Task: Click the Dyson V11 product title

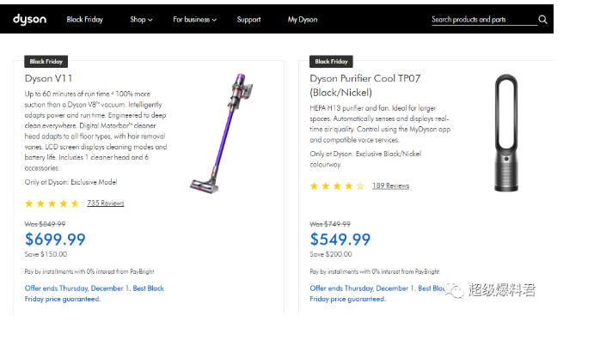Action: pos(48,78)
